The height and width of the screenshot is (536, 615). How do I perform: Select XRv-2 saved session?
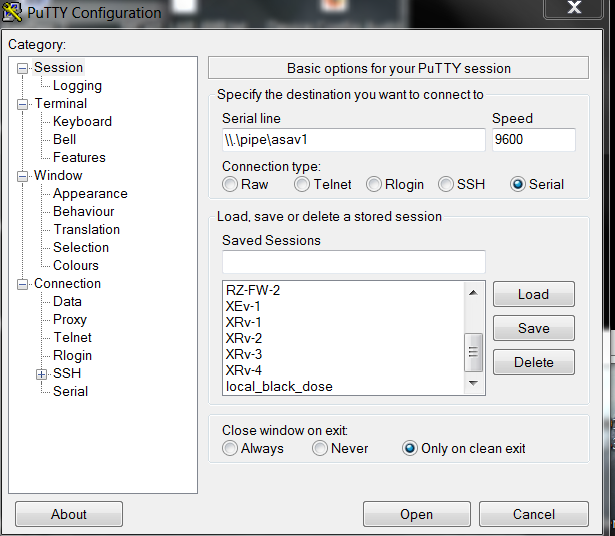click(x=344, y=338)
